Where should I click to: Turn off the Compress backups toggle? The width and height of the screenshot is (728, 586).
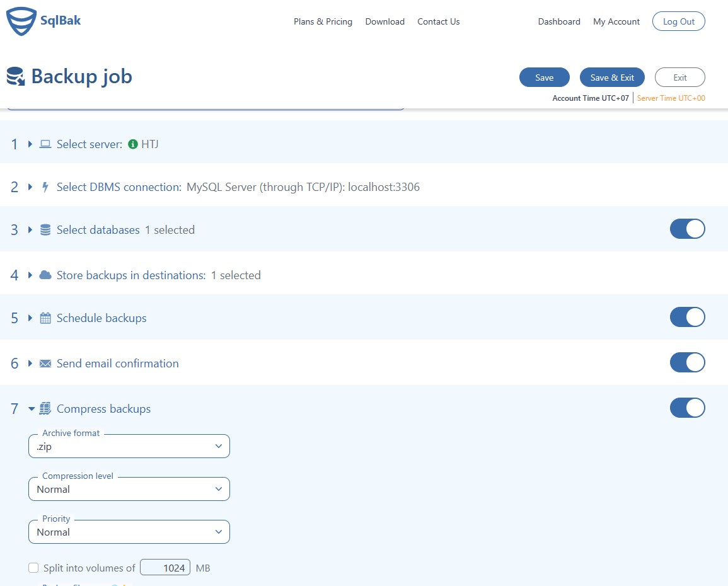pyautogui.click(x=687, y=408)
